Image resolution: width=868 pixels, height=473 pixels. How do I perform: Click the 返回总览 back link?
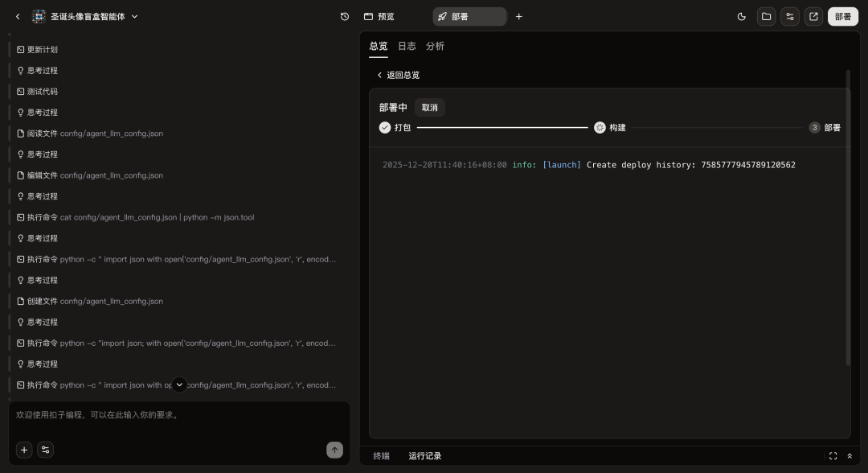pyautogui.click(x=399, y=75)
